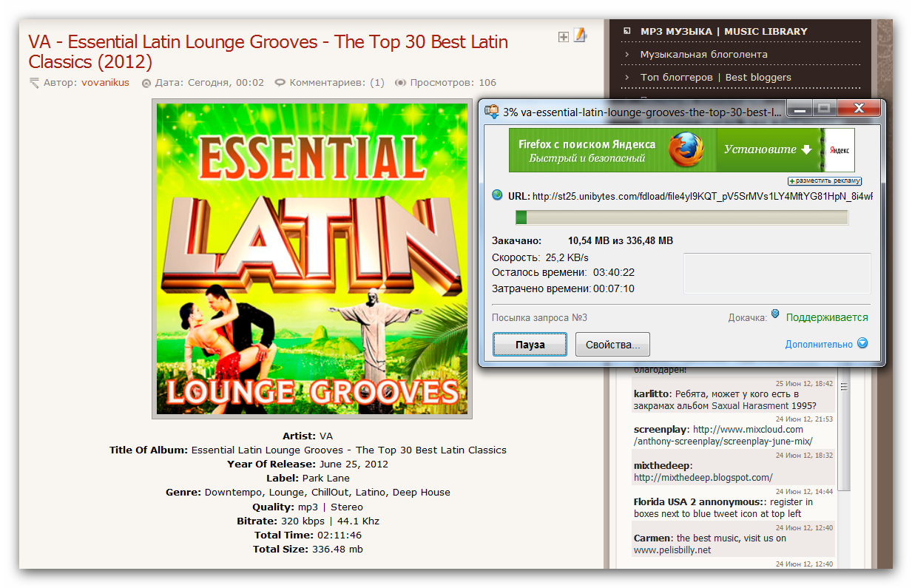Viewport: 912px width, 588px height.
Task: Open the MP3 МУЗЫКА | MUSIC LIBRARY menu item
Action: (x=723, y=31)
